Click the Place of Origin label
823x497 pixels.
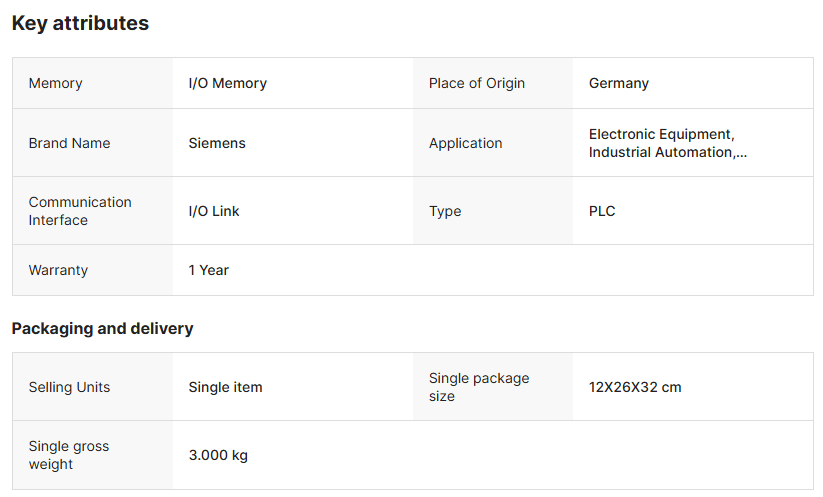tap(476, 83)
